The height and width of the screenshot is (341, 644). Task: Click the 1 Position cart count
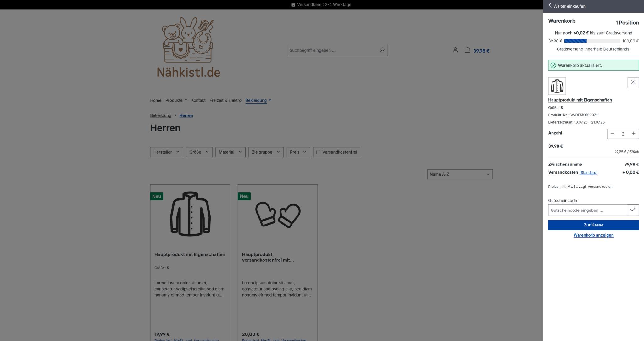(x=627, y=23)
